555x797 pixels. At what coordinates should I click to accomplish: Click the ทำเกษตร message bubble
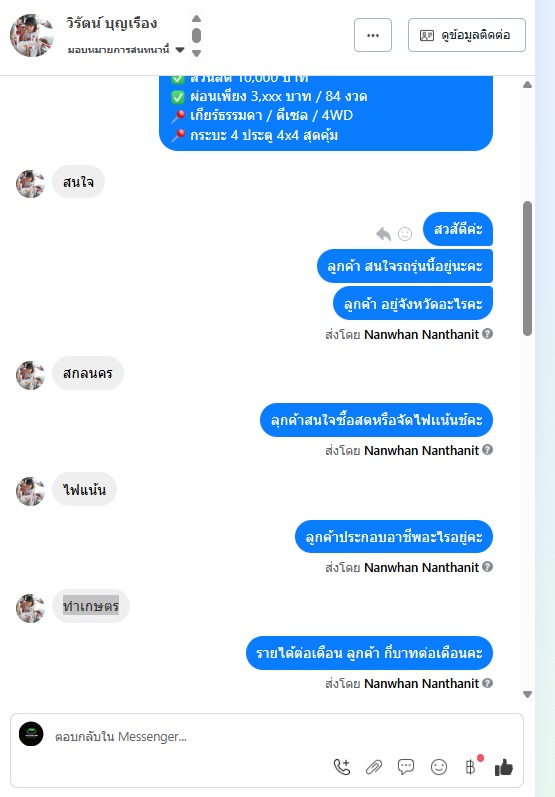point(91,606)
